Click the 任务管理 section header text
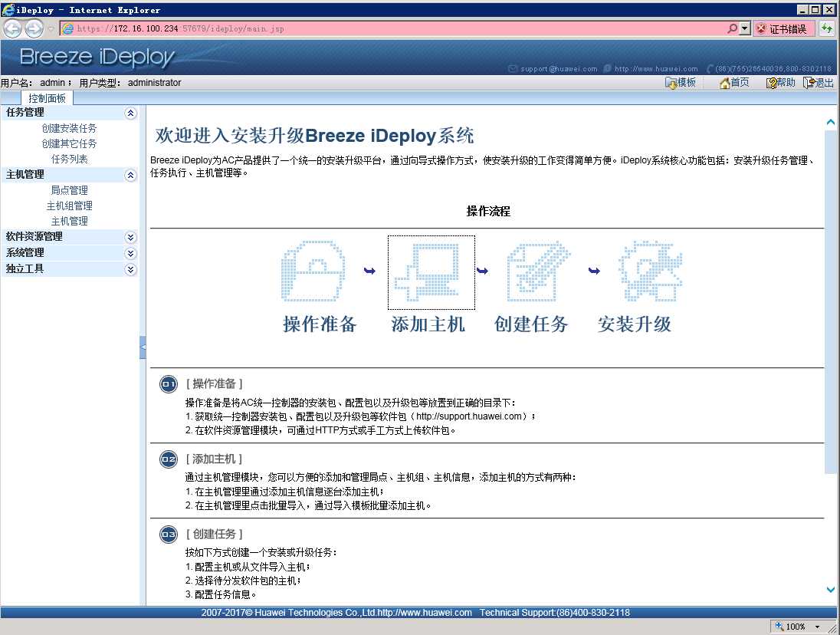Screen dimensions: 840x635 coord(25,113)
